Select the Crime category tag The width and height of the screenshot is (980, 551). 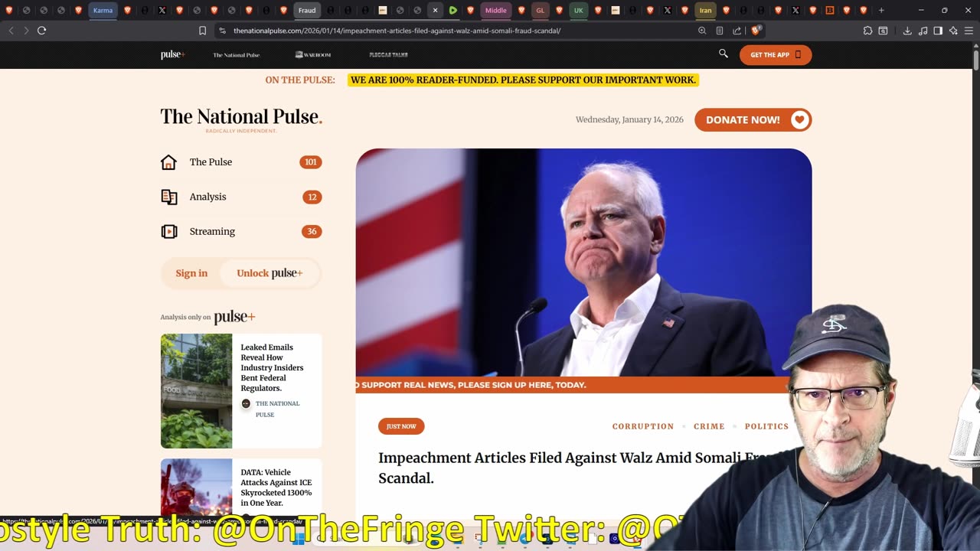tap(709, 426)
